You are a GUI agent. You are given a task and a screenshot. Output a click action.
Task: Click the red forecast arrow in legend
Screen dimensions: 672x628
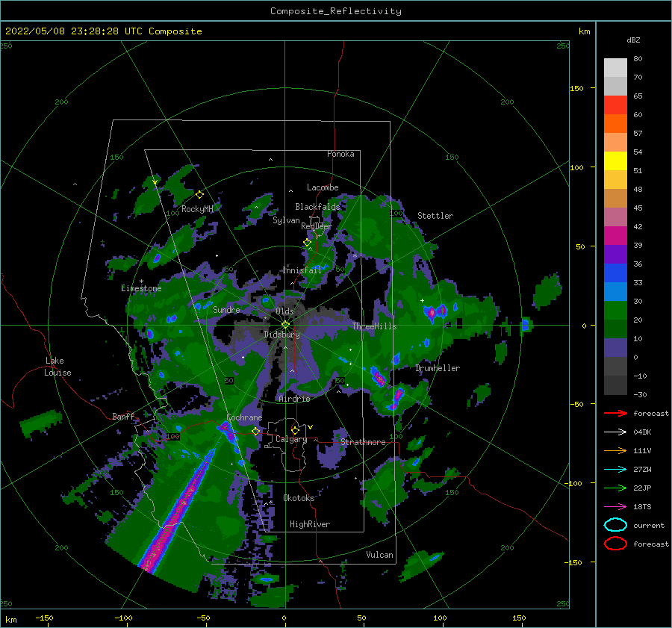coord(615,413)
